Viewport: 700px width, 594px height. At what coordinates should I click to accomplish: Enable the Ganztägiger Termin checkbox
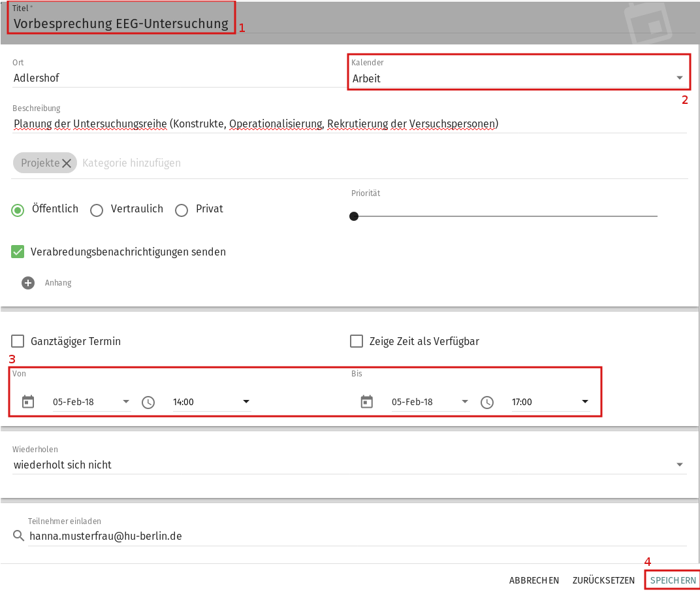[x=18, y=341]
